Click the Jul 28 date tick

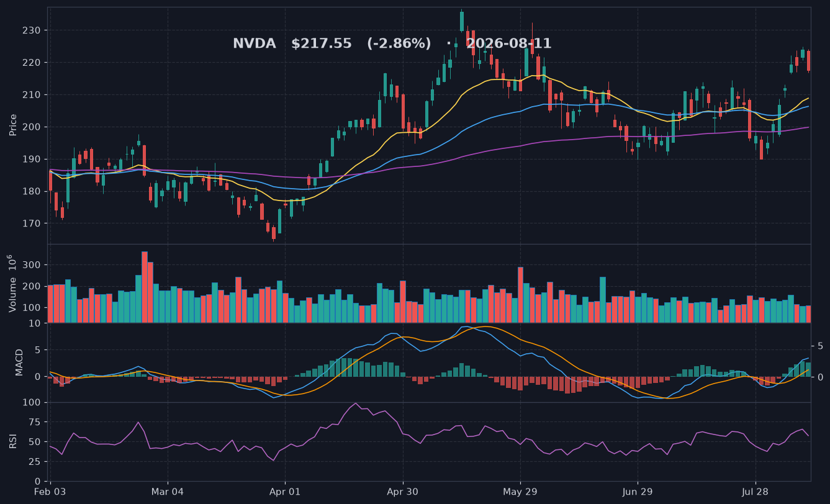[x=755, y=492]
